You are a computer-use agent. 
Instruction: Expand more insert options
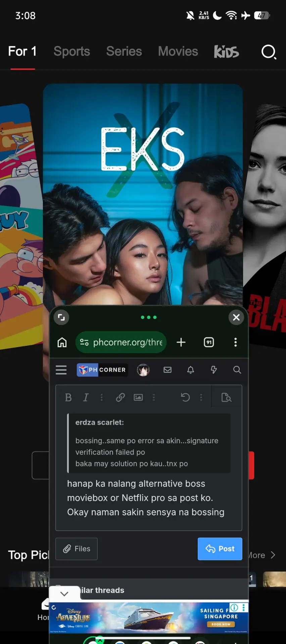click(x=154, y=397)
